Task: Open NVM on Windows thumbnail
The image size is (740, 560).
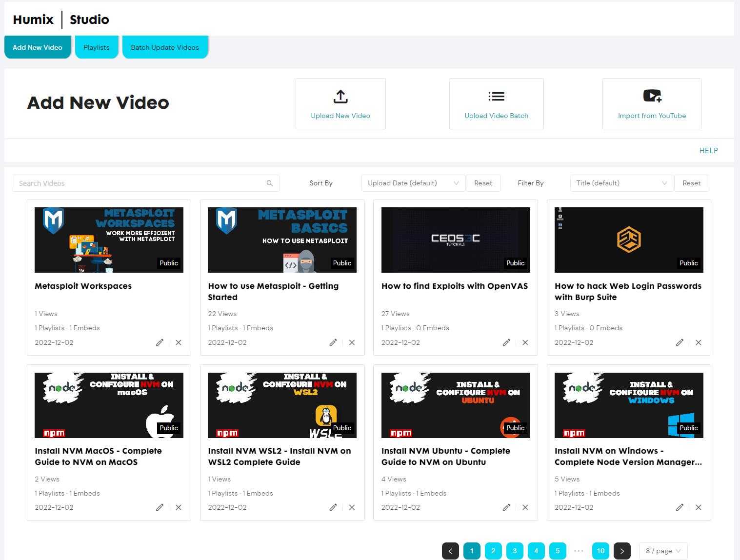Action: 629,405
